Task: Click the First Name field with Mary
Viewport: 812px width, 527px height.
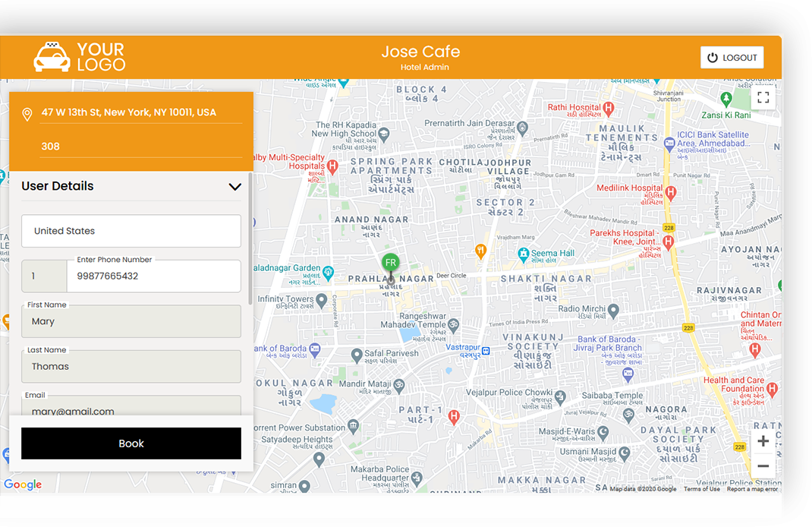Action: pos(131,321)
